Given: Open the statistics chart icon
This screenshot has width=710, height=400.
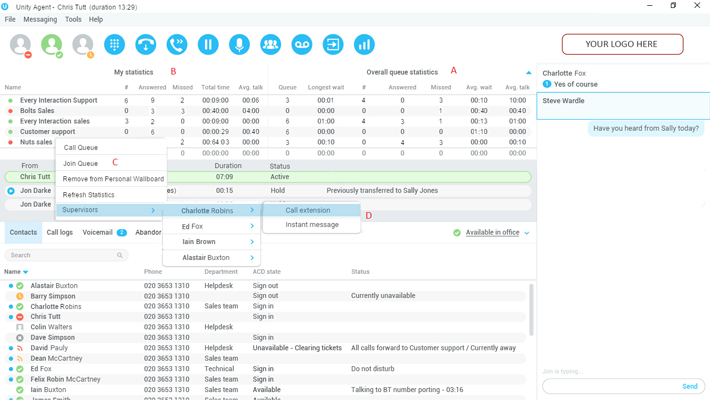Looking at the screenshot, I should click(x=364, y=45).
